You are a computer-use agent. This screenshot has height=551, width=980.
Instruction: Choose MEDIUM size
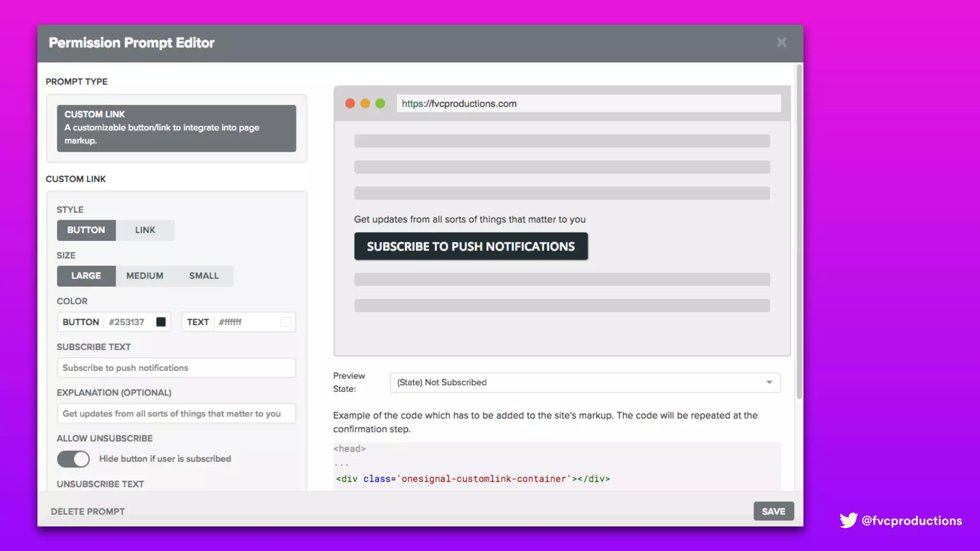145,276
